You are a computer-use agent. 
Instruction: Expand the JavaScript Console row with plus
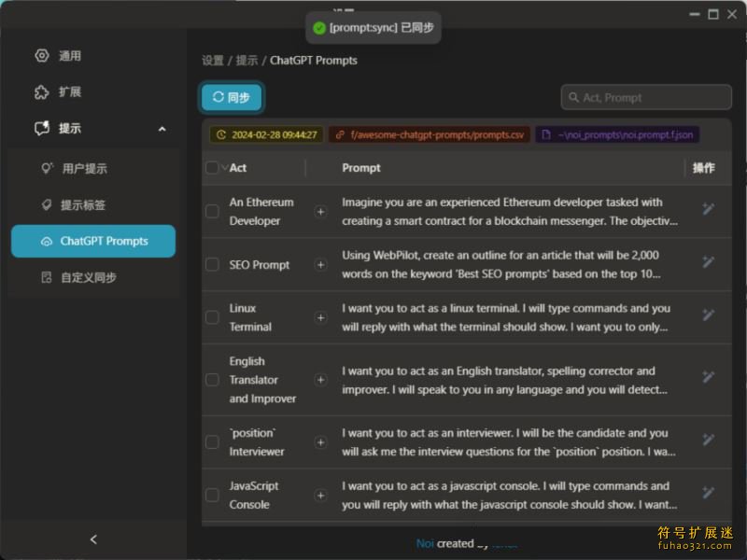pyautogui.click(x=320, y=496)
